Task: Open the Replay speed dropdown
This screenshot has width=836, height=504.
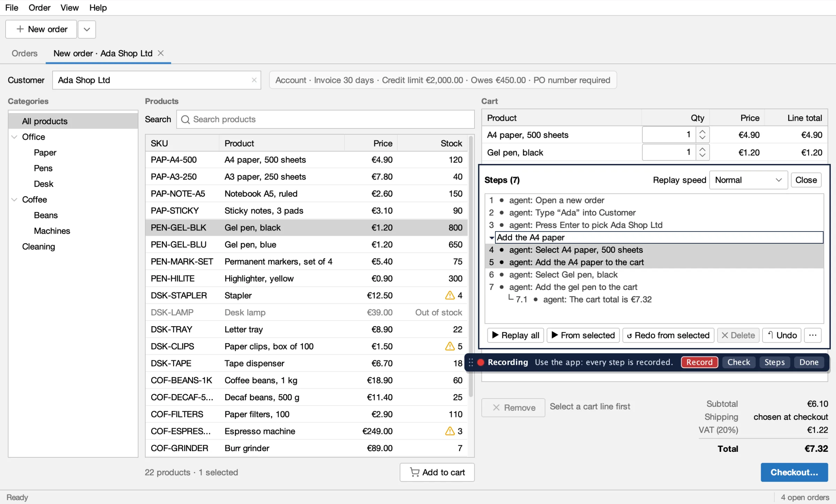Action: click(748, 180)
